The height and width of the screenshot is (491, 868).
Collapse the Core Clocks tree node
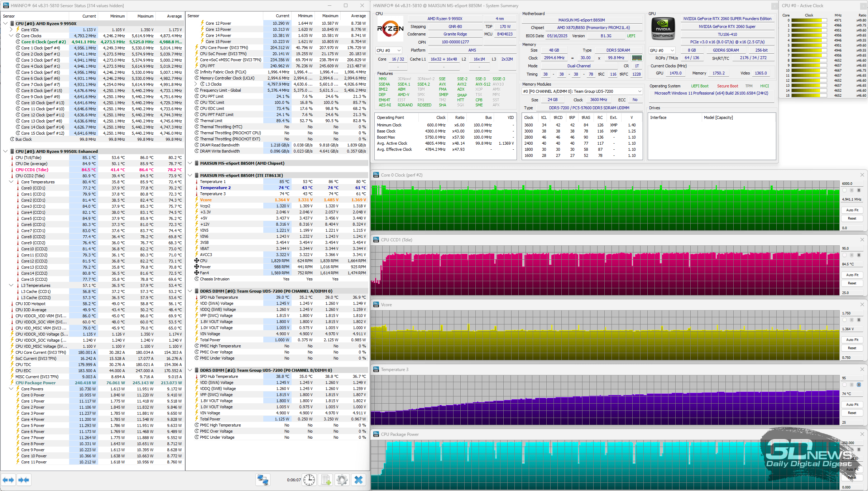click(x=11, y=36)
